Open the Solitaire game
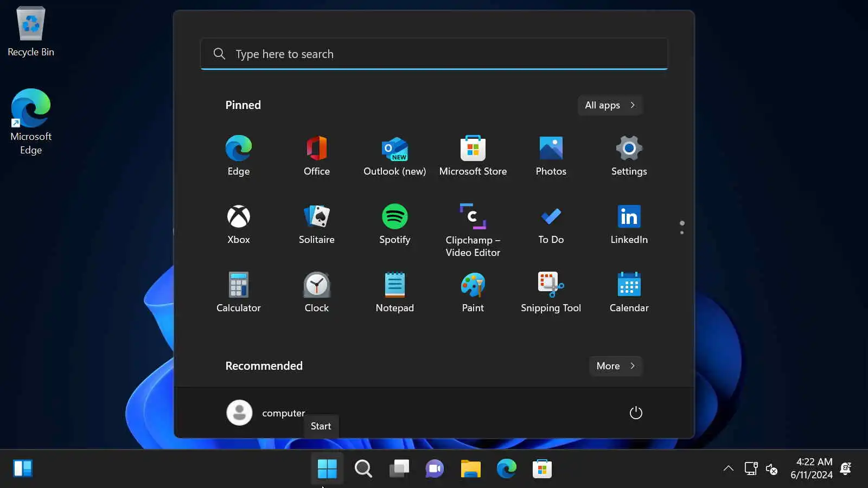The image size is (868, 488). 317,224
